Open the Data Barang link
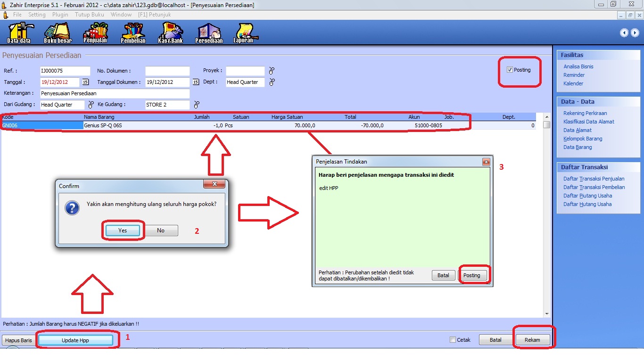Viewport: 644px width, 362px height. (x=578, y=147)
